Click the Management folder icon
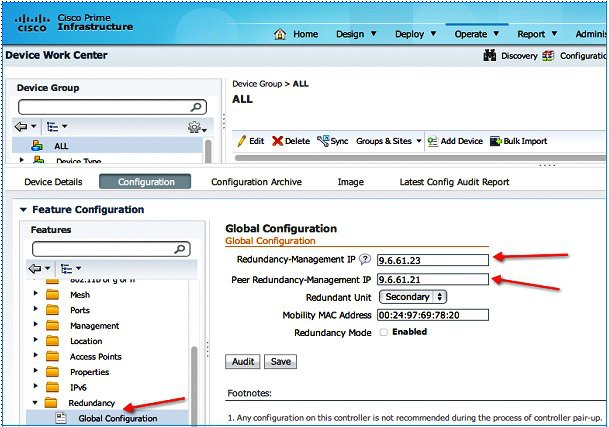The height and width of the screenshot is (427, 609). pos(52,326)
